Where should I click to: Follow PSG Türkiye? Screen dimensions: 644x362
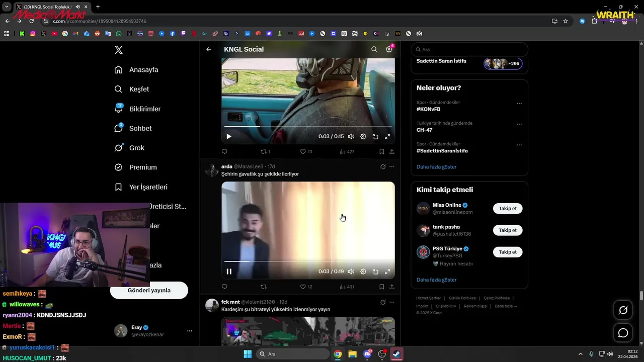(x=508, y=252)
